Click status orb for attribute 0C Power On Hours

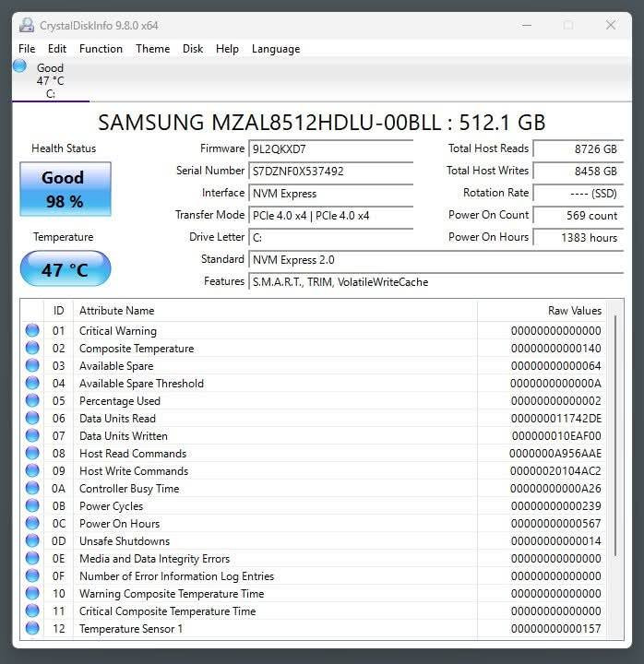(x=32, y=523)
